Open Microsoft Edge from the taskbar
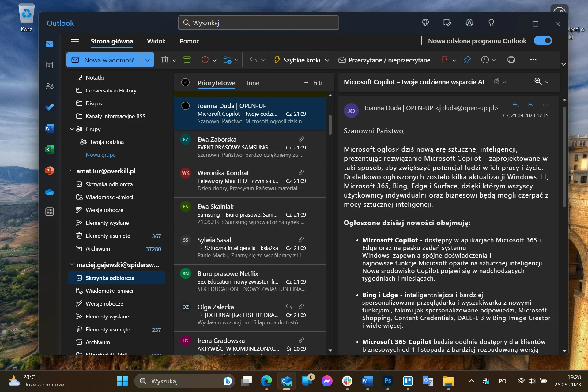588x392 pixels. pyautogui.click(x=266, y=381)
